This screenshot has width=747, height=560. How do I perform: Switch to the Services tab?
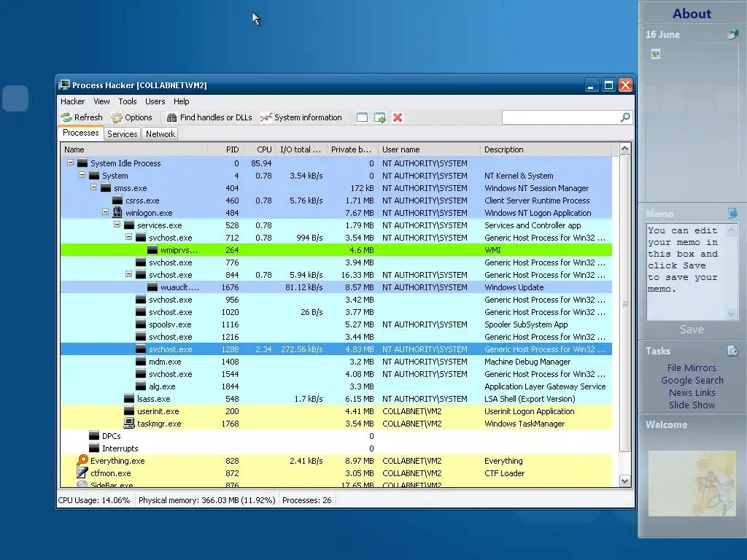(122, 134)
